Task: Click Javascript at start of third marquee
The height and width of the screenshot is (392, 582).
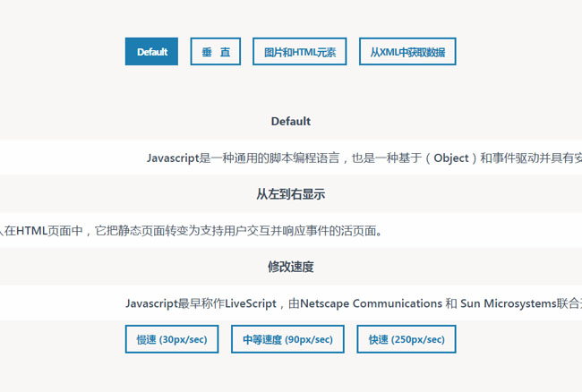Action: tap(151, 303)
